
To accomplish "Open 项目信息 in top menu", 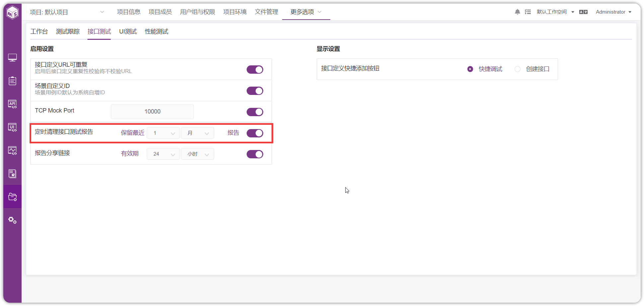I will tap(128, 12).
